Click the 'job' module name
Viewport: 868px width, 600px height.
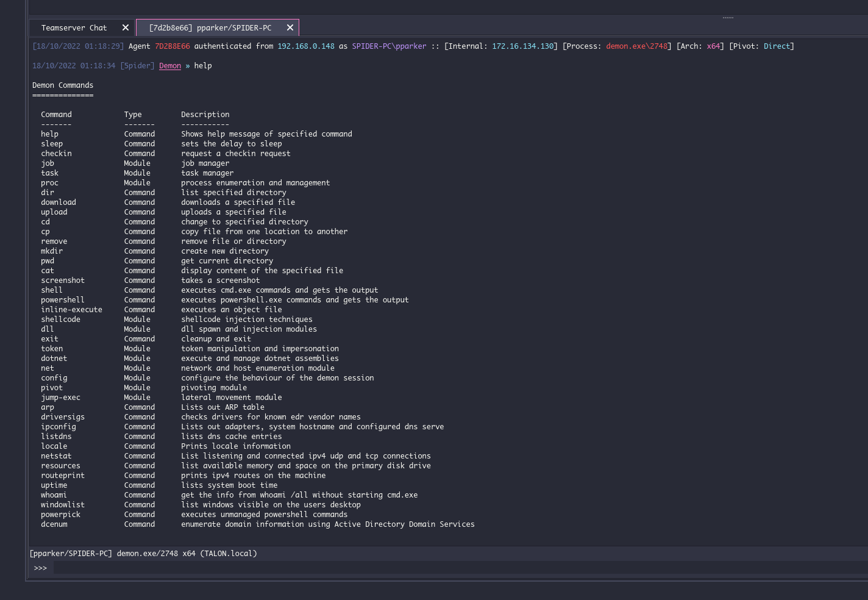click(x=48, y=163)
